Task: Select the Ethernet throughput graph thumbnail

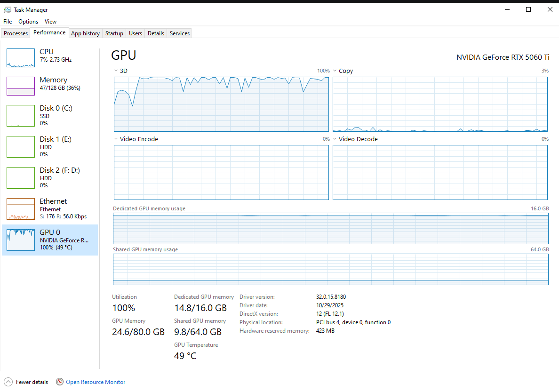Action: click(21, 209)
